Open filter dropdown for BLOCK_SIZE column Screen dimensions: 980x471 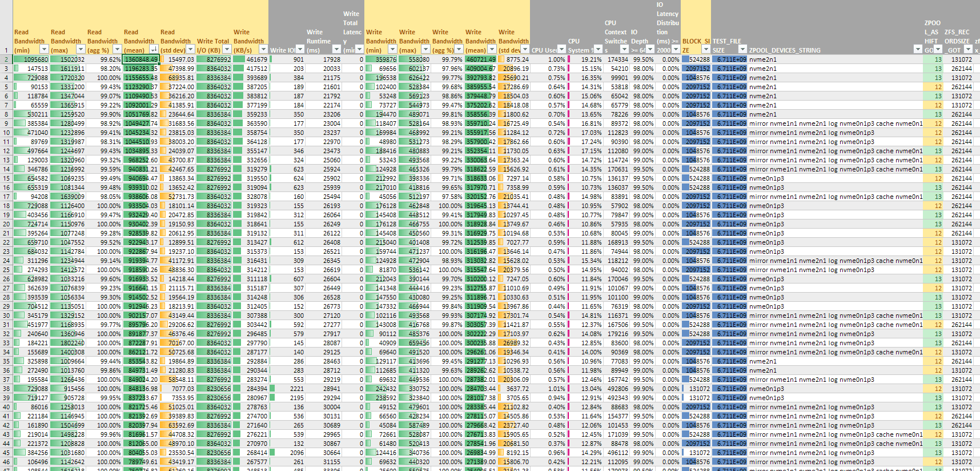[x=706, y=50]
